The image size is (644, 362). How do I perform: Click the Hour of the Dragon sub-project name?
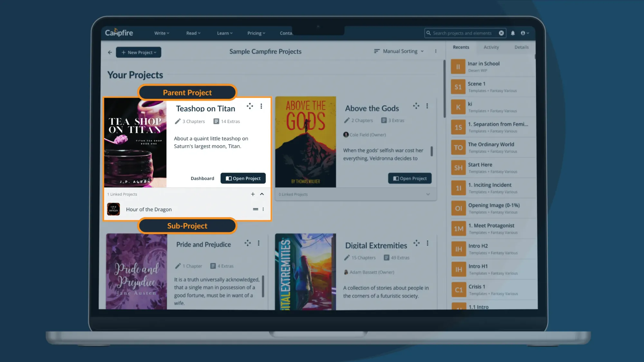point(149,209)
